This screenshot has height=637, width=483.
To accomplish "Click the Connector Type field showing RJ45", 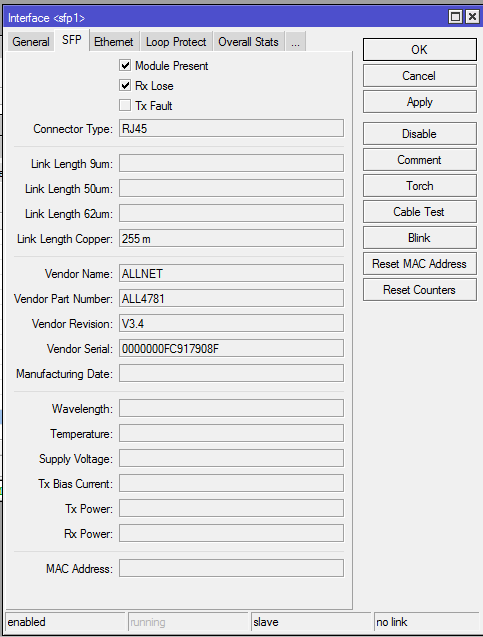I will [x=231, y=128].
